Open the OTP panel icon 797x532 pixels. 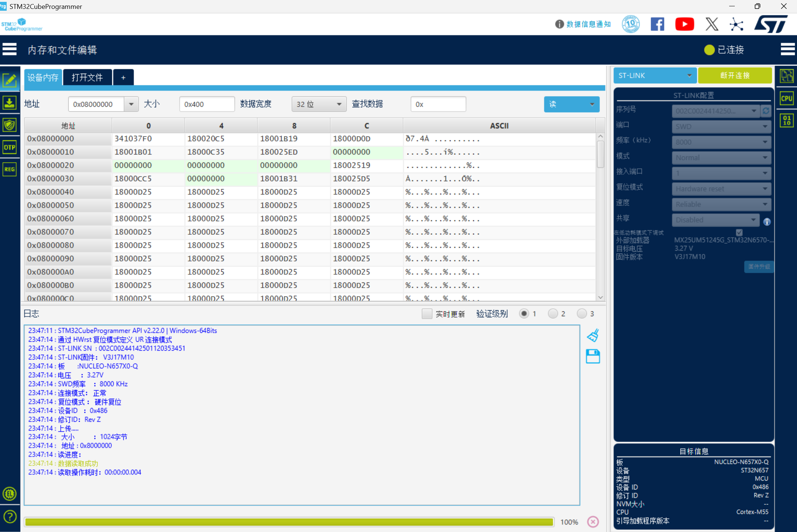10,147
